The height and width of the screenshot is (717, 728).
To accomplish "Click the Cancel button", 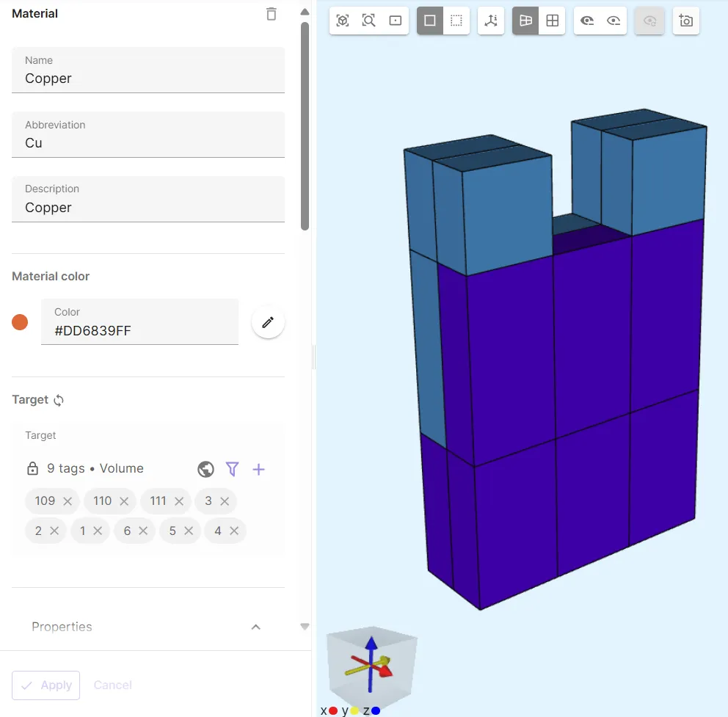I will click(x=113, y=685).
